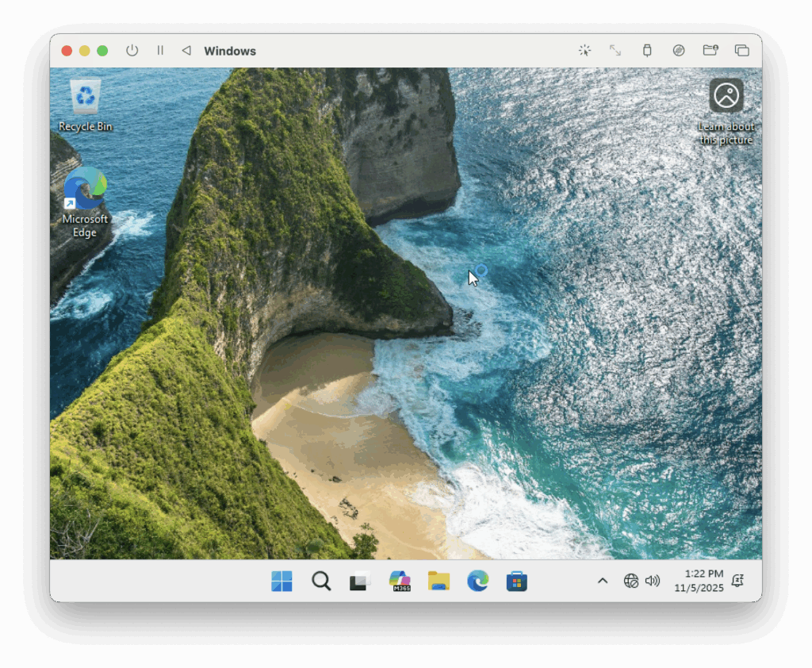
Task: Open the Start menu
Action: tap(282, 581)
